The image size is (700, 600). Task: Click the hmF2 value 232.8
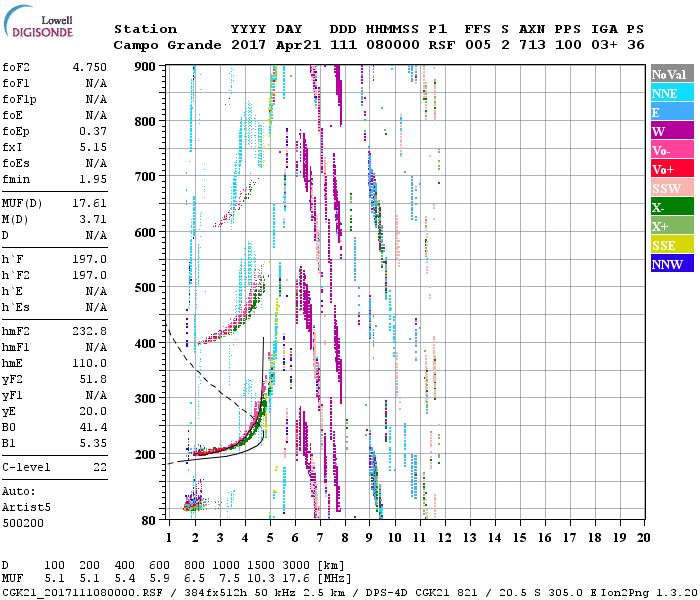click(89, 331)
